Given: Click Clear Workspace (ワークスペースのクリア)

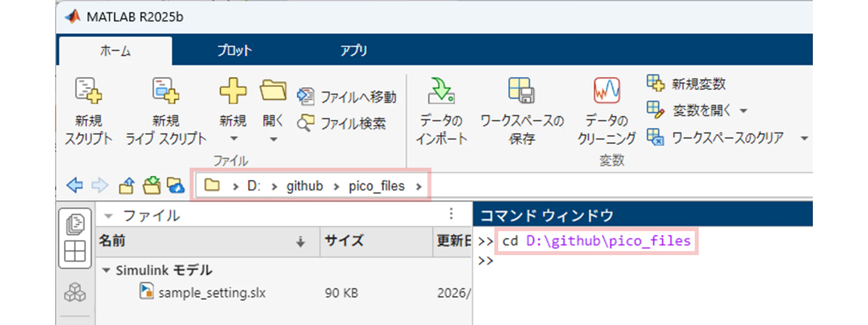Looking at the screenshot, I should coord(715,138).
